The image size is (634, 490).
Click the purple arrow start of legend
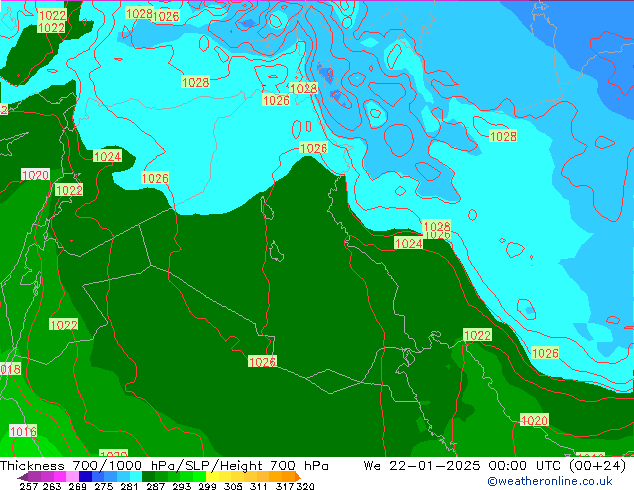click(x=22, y=478)
